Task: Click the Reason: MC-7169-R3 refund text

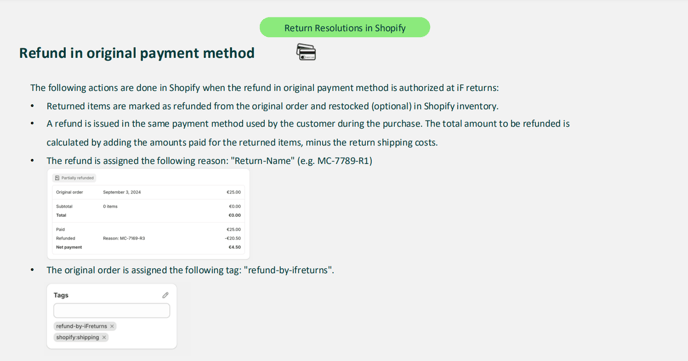Action: (x=124, y=238)
